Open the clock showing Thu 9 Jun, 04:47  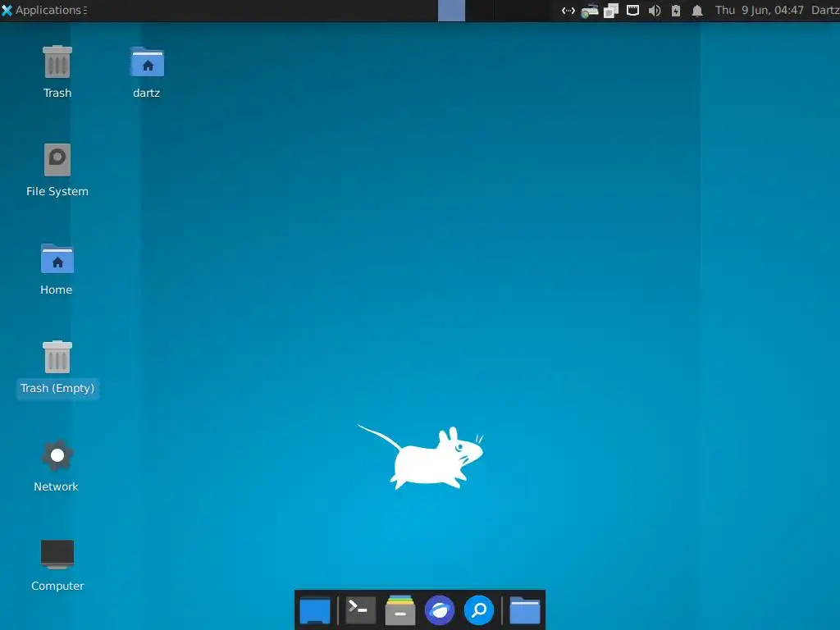pos(759,10)
